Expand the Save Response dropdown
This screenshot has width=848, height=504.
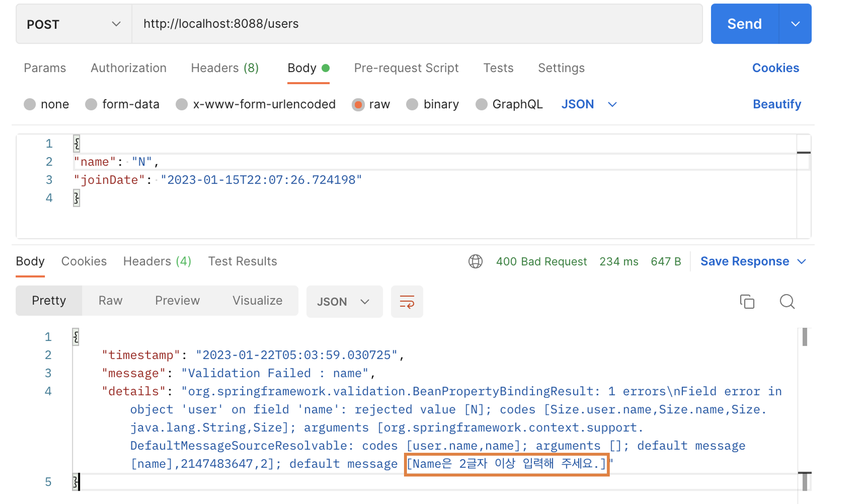click(802, 262)
